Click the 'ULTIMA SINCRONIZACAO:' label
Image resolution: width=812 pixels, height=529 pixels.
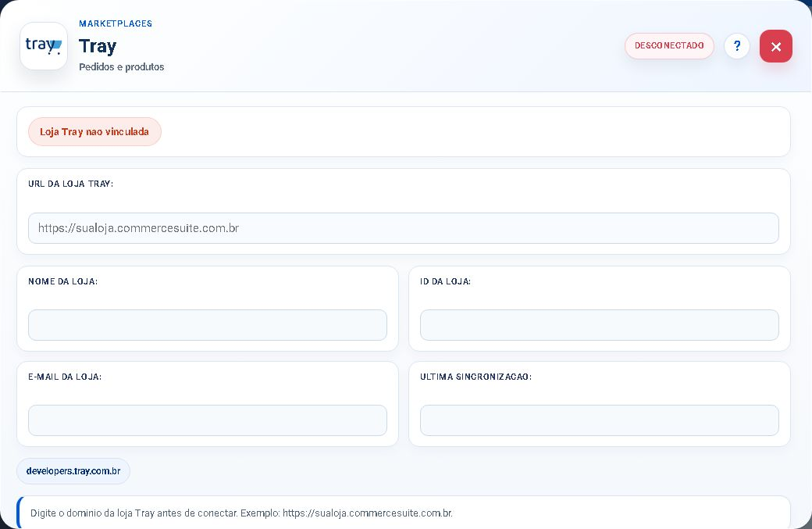pyautogui.click(x=476, y=377)
